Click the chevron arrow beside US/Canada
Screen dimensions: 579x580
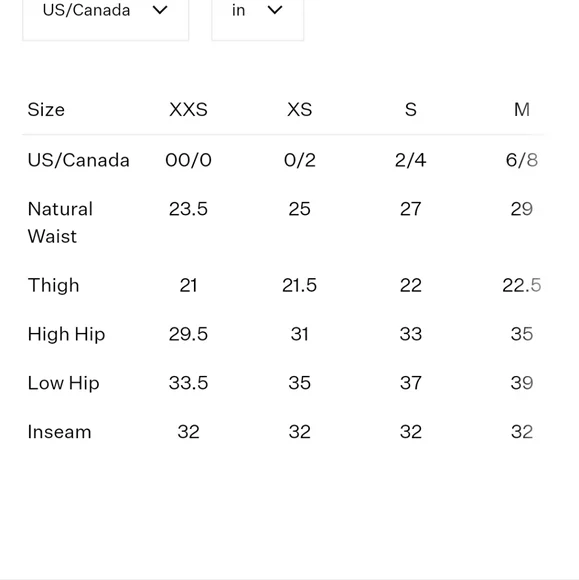(x=160, y=10)
